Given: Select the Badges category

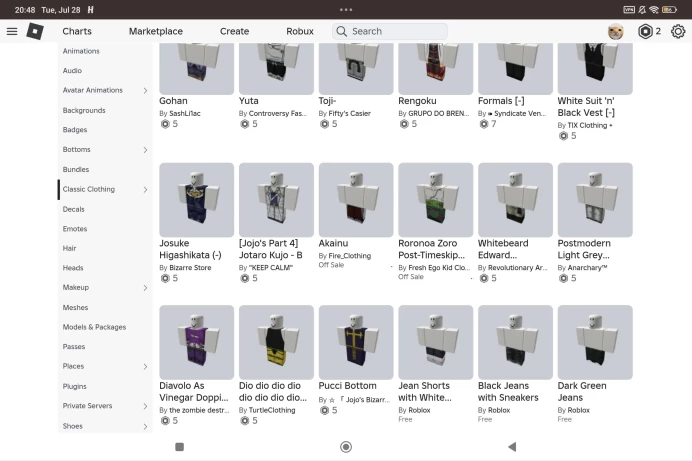Looking at the screenshot, I should pyautogui.click(x=75, y=130).
